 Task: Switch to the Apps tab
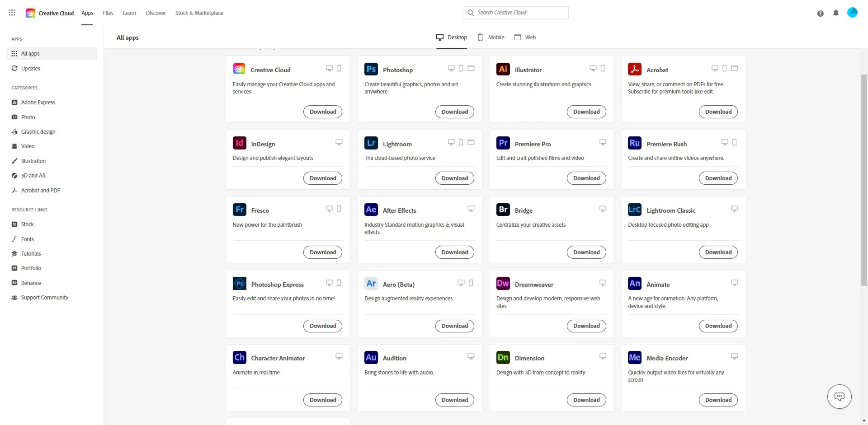pos(87,13)
